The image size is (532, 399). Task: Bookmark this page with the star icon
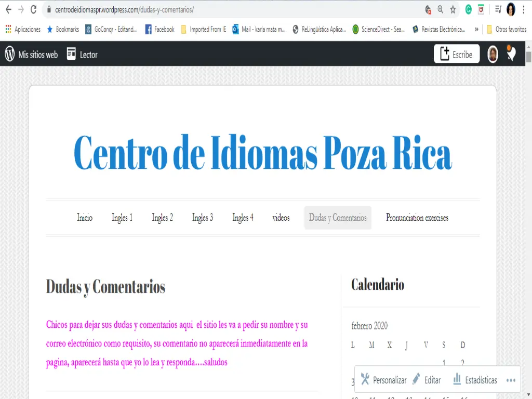pyautogui.click(x=453, y=9)
